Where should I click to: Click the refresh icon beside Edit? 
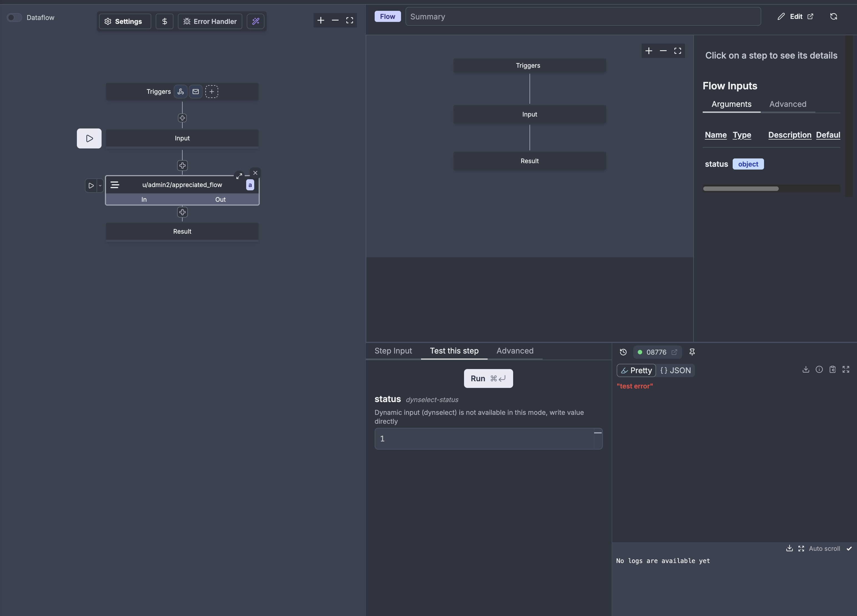pos(834,16)
